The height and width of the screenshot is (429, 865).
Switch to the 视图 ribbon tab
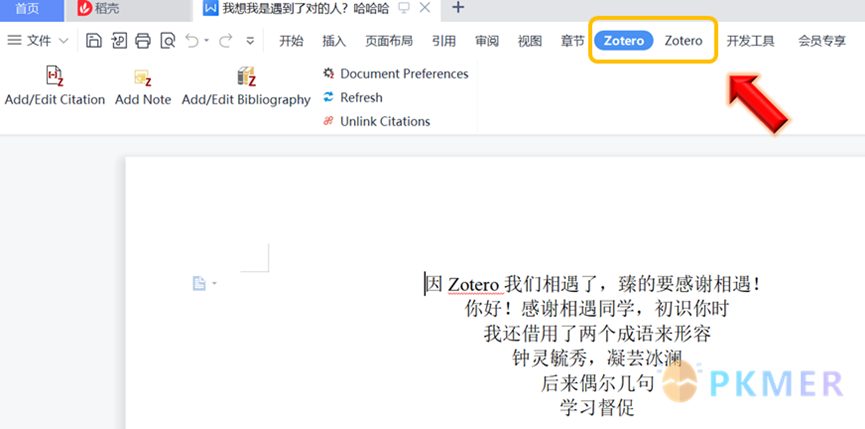pos(530,41)
